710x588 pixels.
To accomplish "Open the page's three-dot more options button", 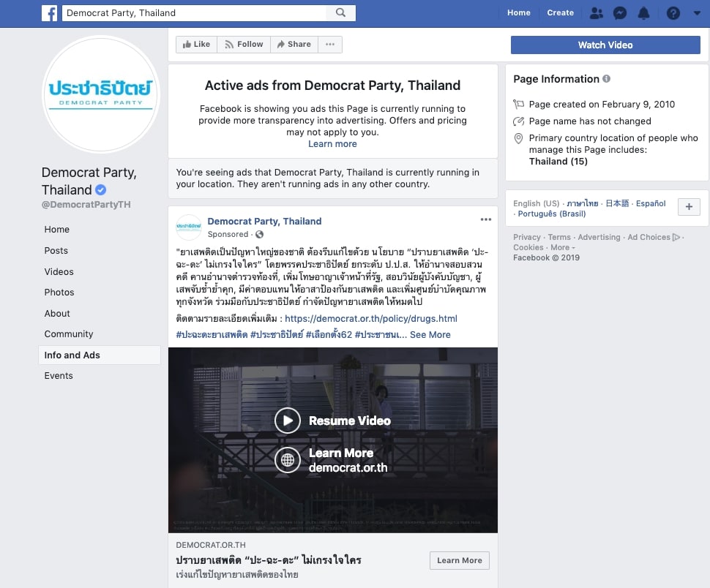I will [x=330, y=45].
